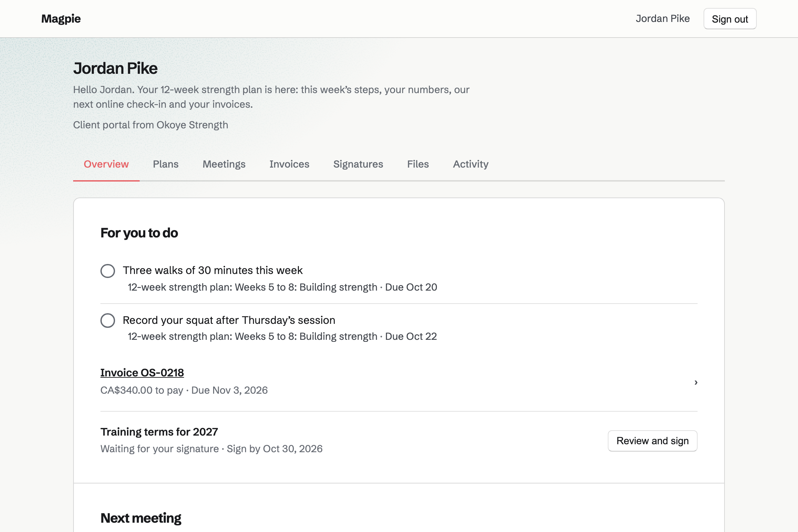Expand the invoice row chevron arrow
This screenshot has height=532, width=798.
point(696,382)
